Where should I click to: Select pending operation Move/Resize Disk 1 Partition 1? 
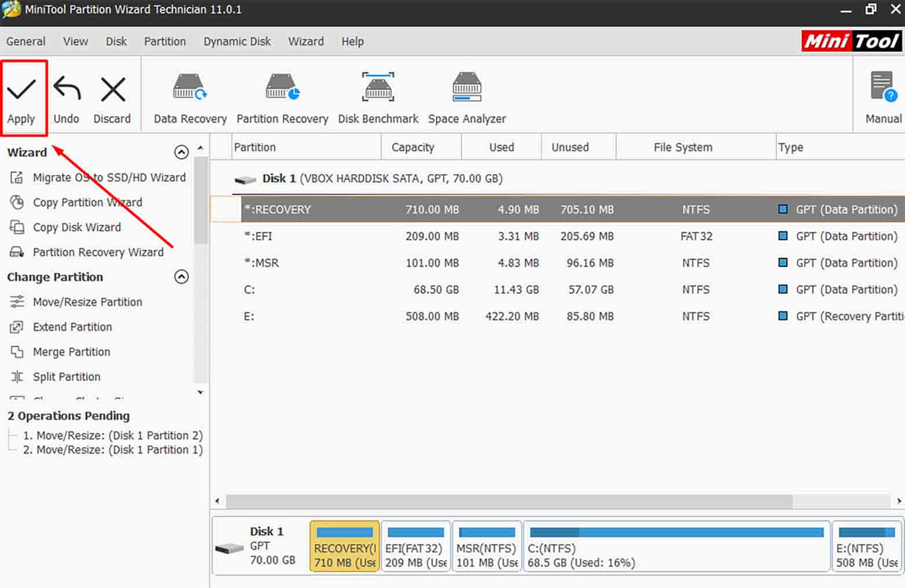point(112,450)
